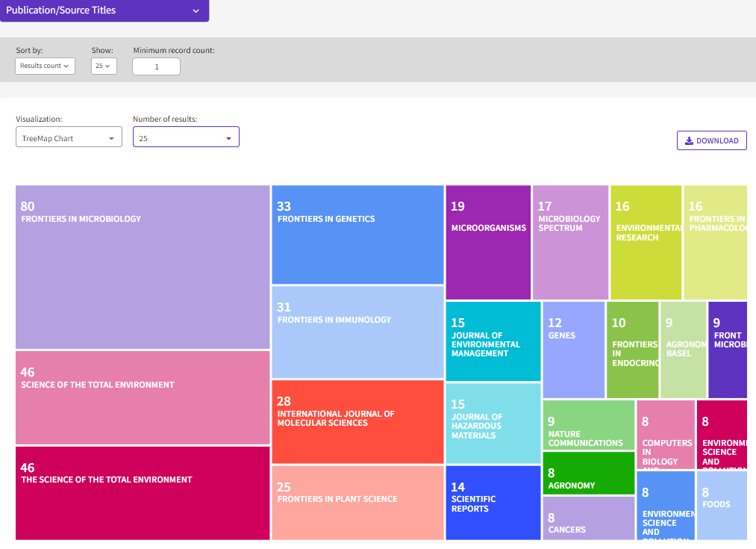Select the Foods tile
756x549 pixels.
(722, 505)
